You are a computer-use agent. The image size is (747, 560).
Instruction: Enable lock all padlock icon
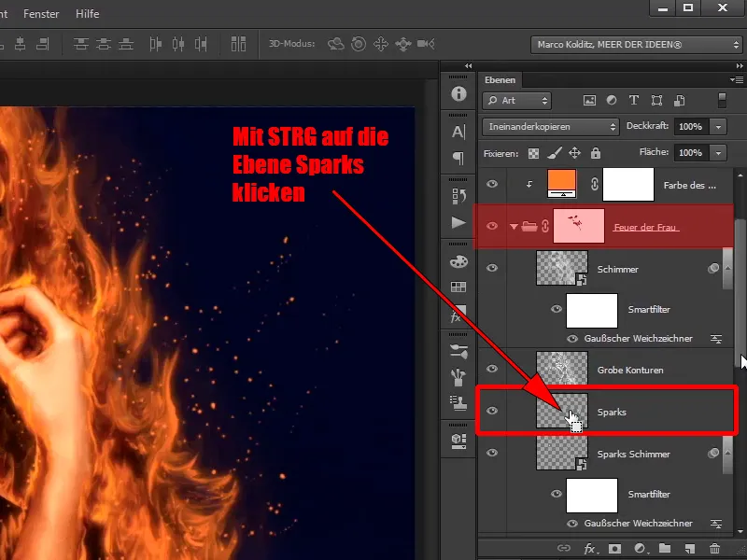click(x=596, y=153)
